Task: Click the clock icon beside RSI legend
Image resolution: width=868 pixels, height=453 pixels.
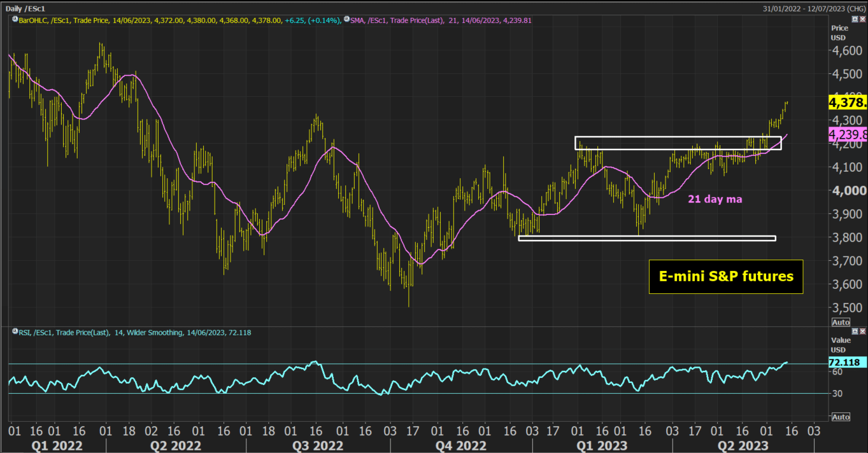Action: point(13,333)
